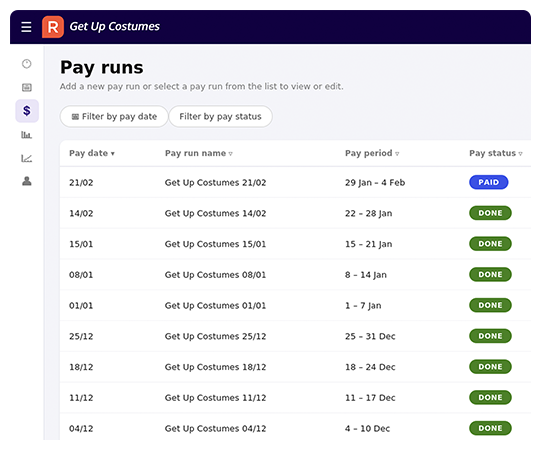Click DONE badge for 11/12 row
The height and width of the screenshot is (450, 541).
pos(490,397)
